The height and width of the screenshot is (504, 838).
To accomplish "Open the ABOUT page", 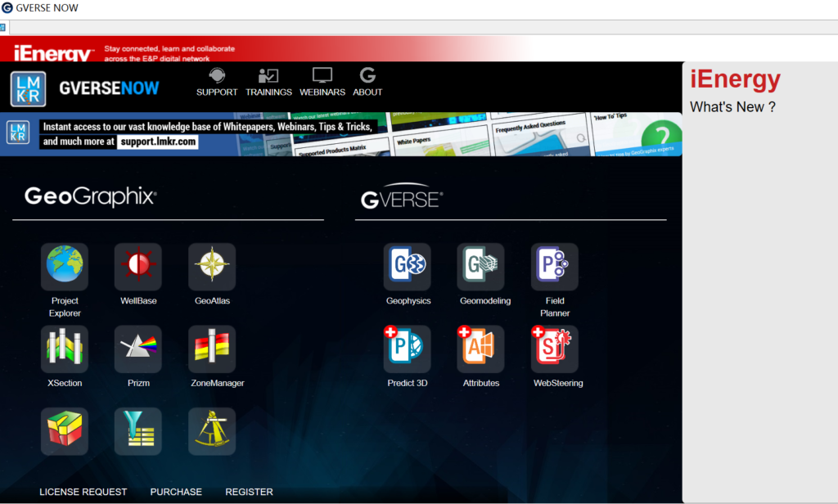I will [x=367, y=83].
